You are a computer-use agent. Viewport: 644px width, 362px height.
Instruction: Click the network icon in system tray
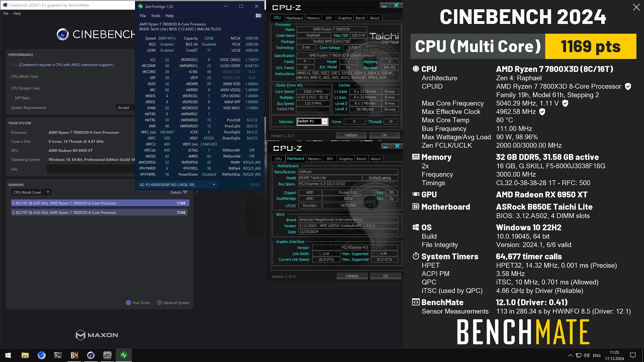click(578, 355)
